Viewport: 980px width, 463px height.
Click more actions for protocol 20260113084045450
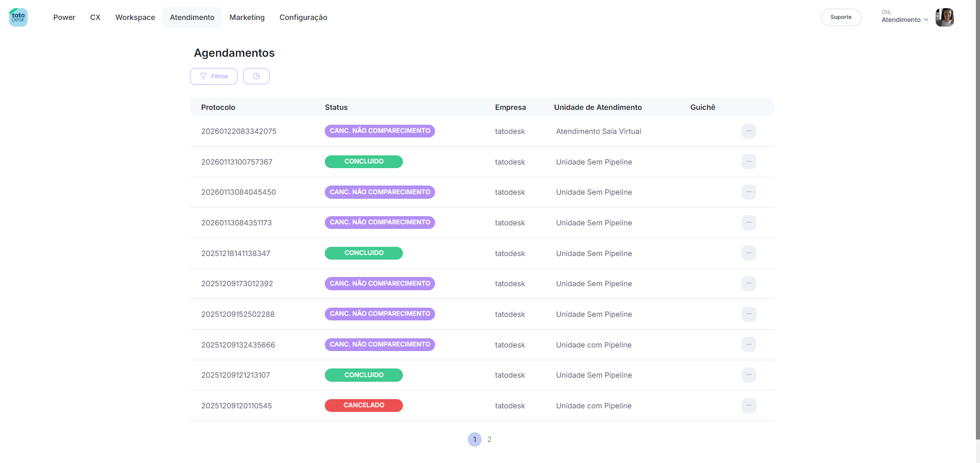749,192
